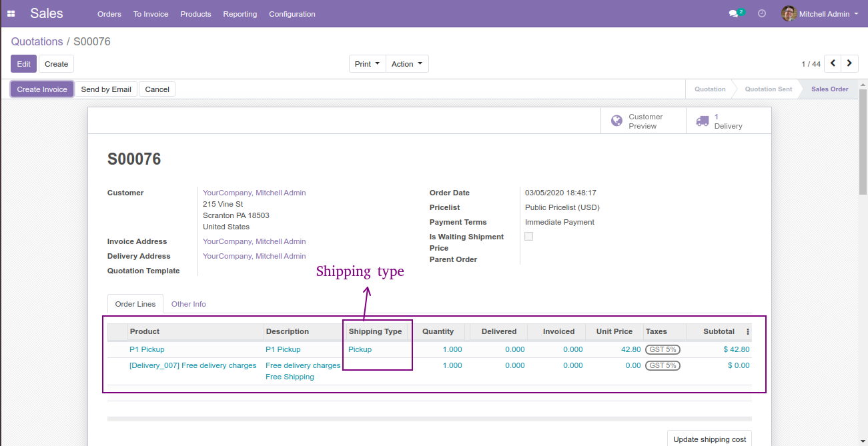Screen dimensions: 868x446
Task: Click Send by Email button
Action: (106, 89)
